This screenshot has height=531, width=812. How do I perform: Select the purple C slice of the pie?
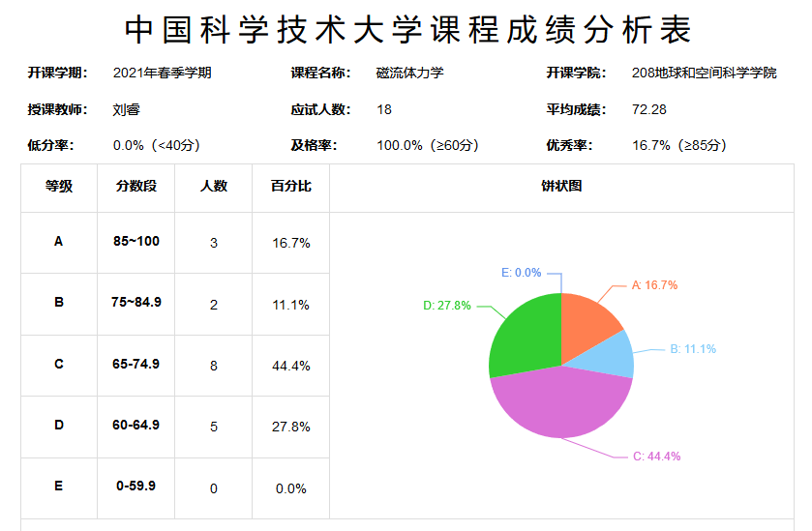click(561, 406)
